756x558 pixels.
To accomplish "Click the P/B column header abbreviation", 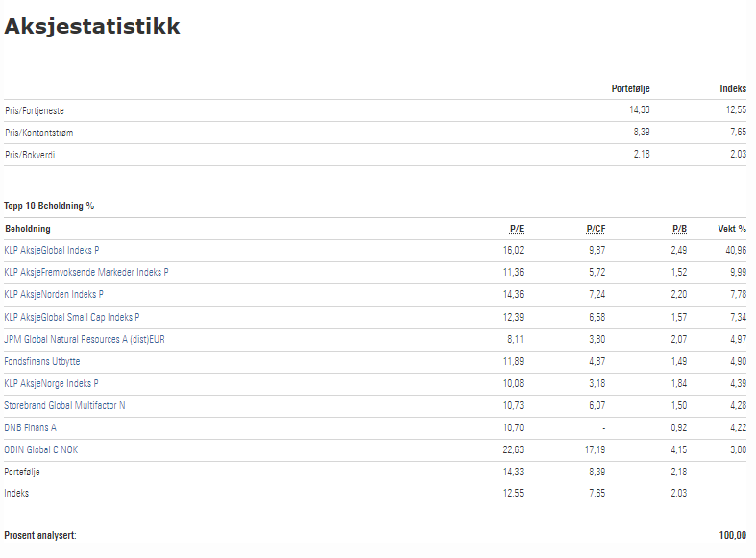I will (x=680, y=229).
